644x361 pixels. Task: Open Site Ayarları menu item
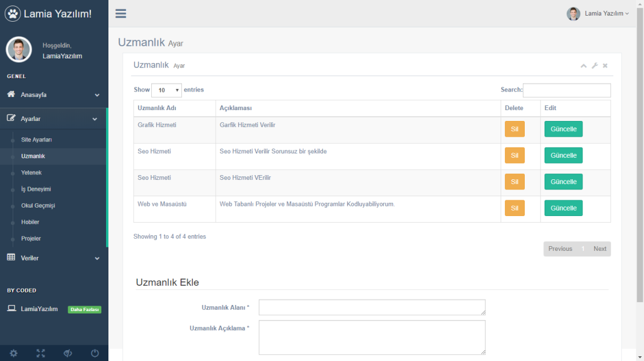(36, 140)
